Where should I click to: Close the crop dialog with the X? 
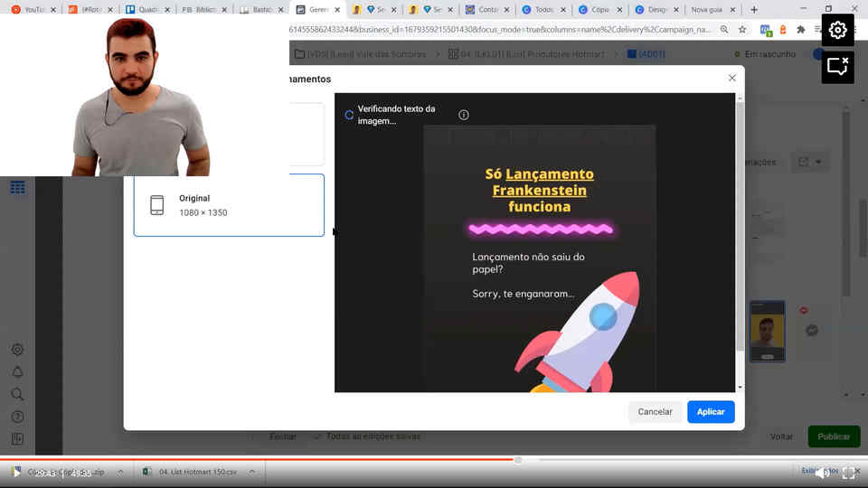click(x=732, y=79)
